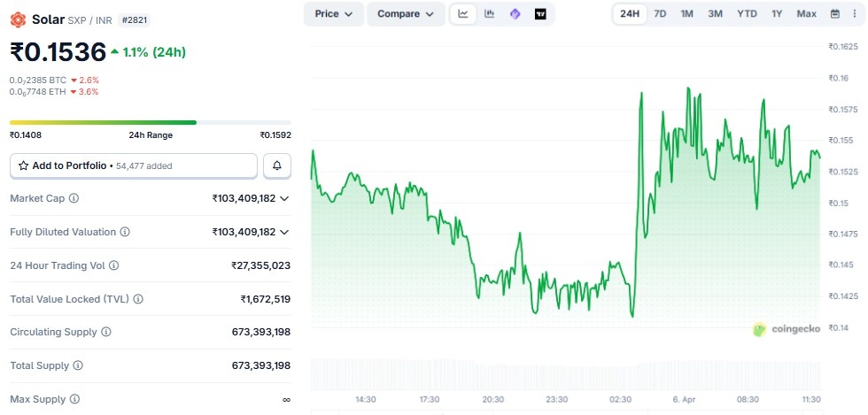Click the purple diamond chart icon
This screenshot has height=415, width=868.
click(x=515, y=14)
